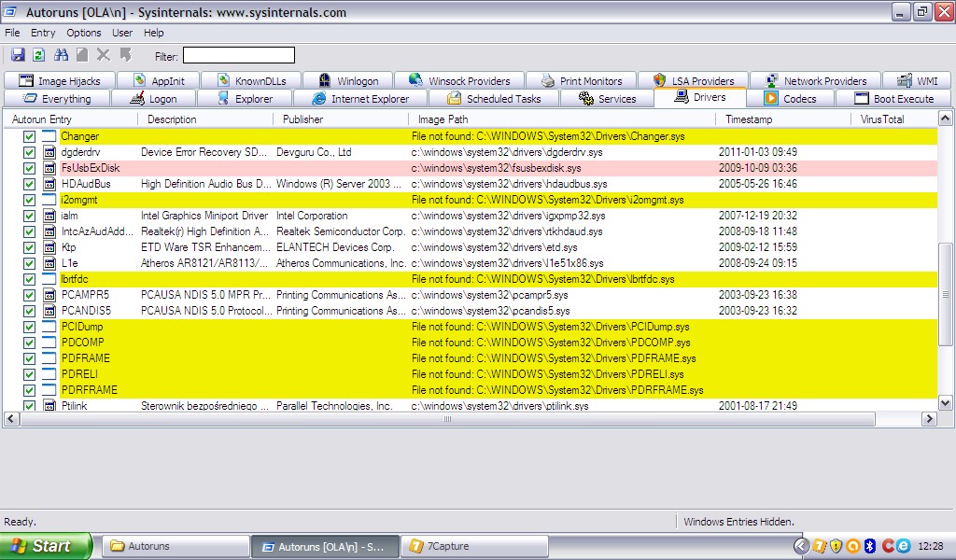
Task: Uncheck the Changer entry checkbox
Action: coord(29,136)
